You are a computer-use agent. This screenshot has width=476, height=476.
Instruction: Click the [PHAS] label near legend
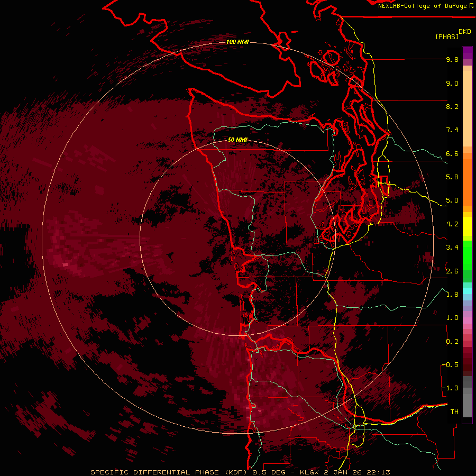coord(447,36)
